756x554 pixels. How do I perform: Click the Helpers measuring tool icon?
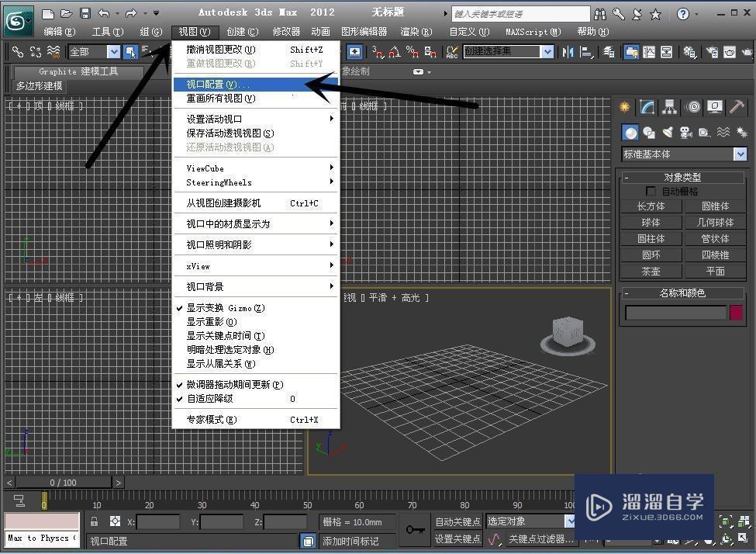703,132
